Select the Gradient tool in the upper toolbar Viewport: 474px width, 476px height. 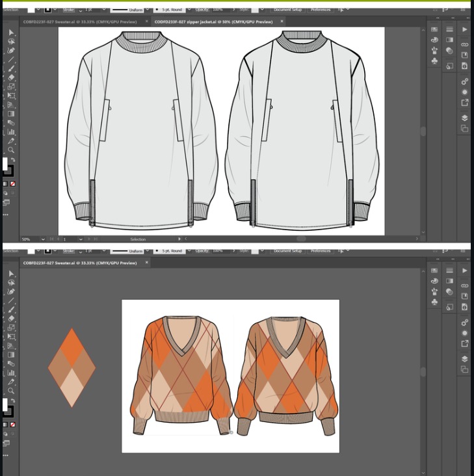click(11, 113)
